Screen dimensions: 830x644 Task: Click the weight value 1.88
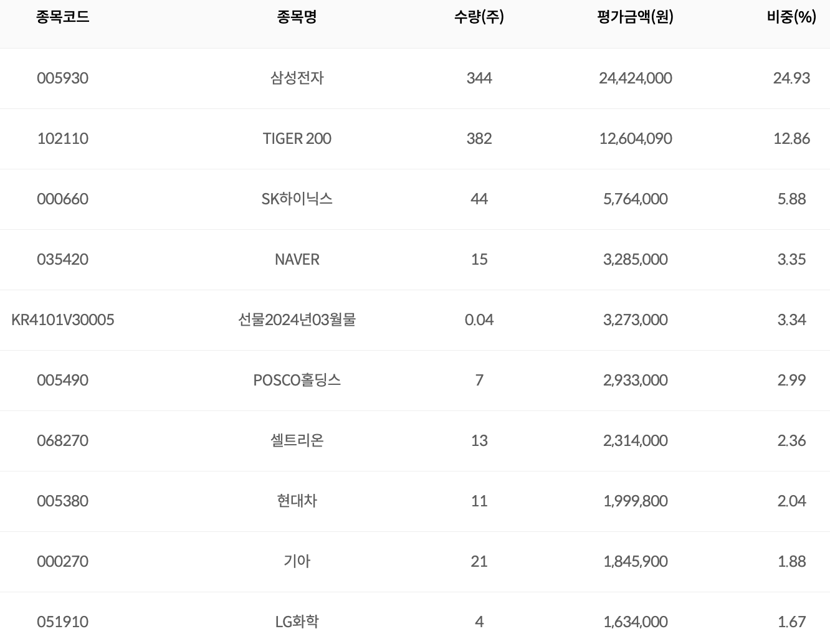click(791, 561)
